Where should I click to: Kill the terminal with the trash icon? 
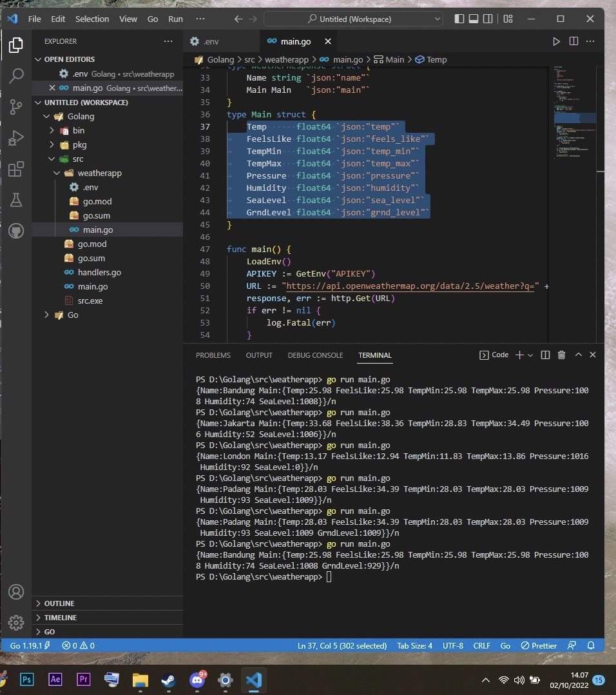(561, 355)
